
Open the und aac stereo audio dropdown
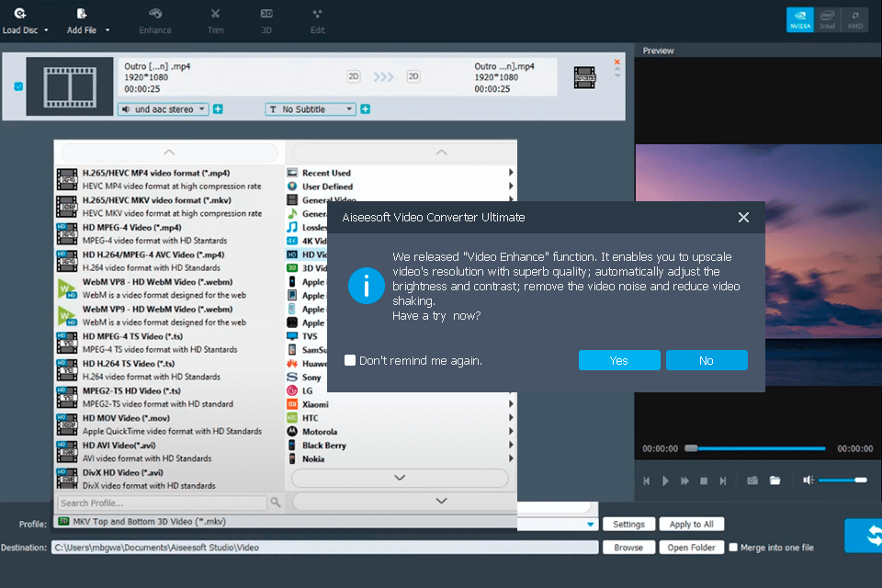tap(162, 108)
